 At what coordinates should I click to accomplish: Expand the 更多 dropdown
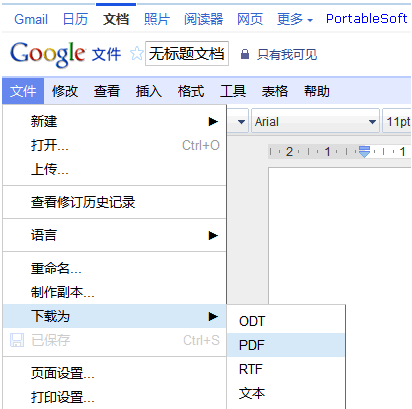(295, 19)
